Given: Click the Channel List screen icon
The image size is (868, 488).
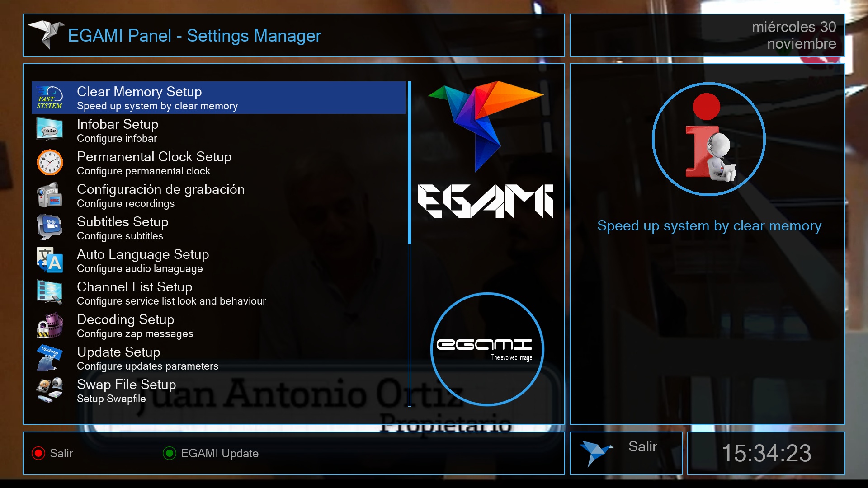Looking at the screenshot, I should click(x=50, y=292).
